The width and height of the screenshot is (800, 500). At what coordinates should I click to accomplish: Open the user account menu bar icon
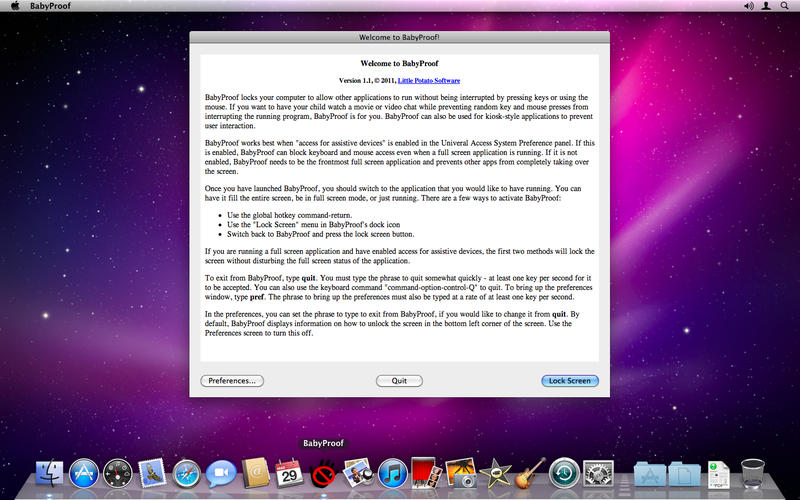tap(766, 6)
